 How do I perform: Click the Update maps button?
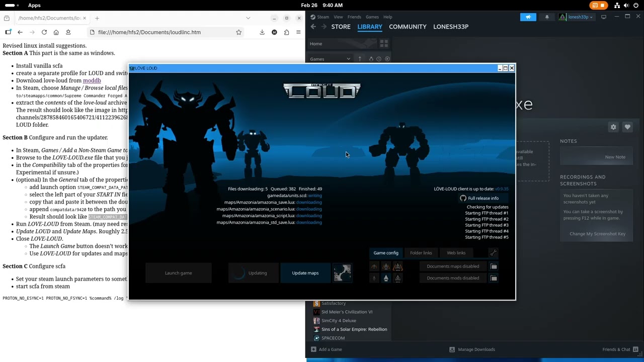305,273
